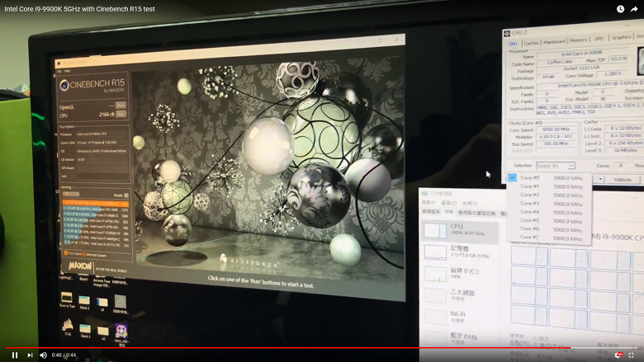Open the Run-in Test desktop icon
644x362 pixels.
tap(67, 299)
